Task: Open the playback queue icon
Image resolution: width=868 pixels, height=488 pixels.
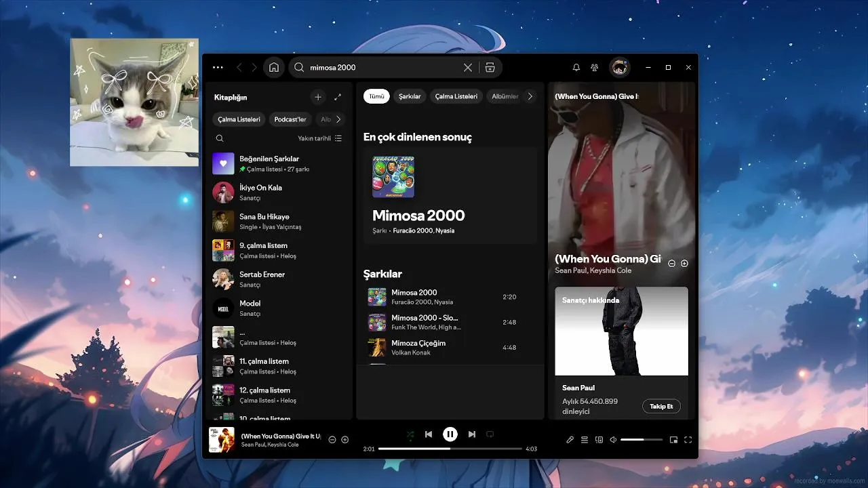Action: [585, 440]
